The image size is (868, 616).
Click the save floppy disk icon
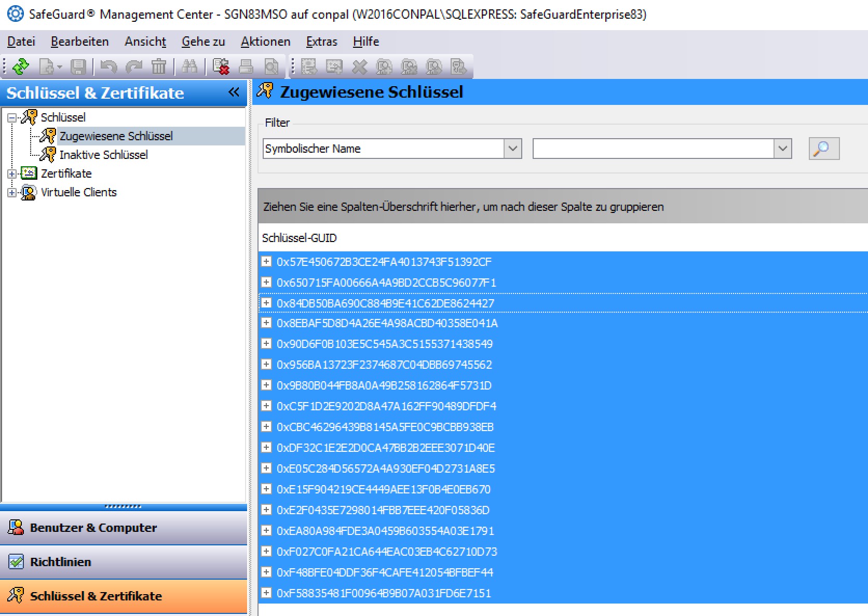click(78, 66)
